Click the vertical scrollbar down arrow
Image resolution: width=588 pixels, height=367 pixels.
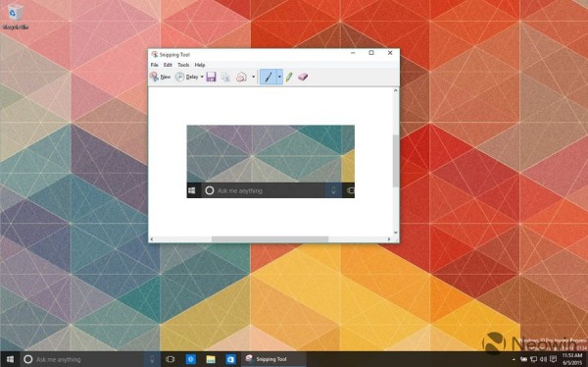click(396, 233)
